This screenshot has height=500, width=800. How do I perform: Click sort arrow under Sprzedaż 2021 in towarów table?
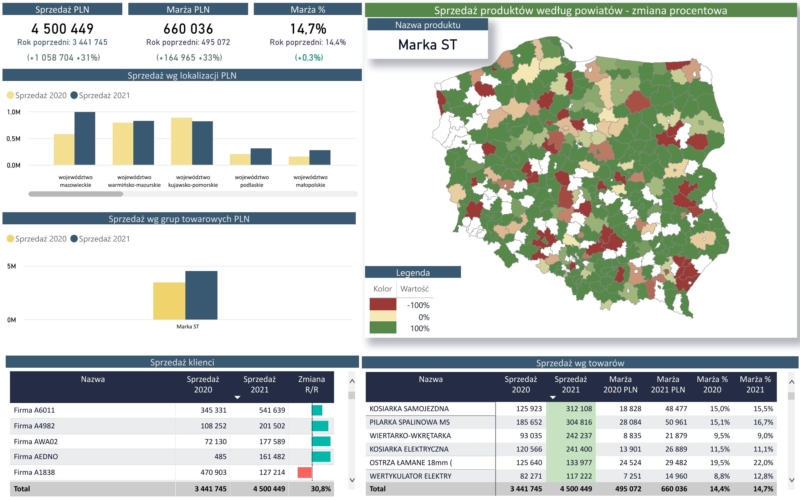553,397
